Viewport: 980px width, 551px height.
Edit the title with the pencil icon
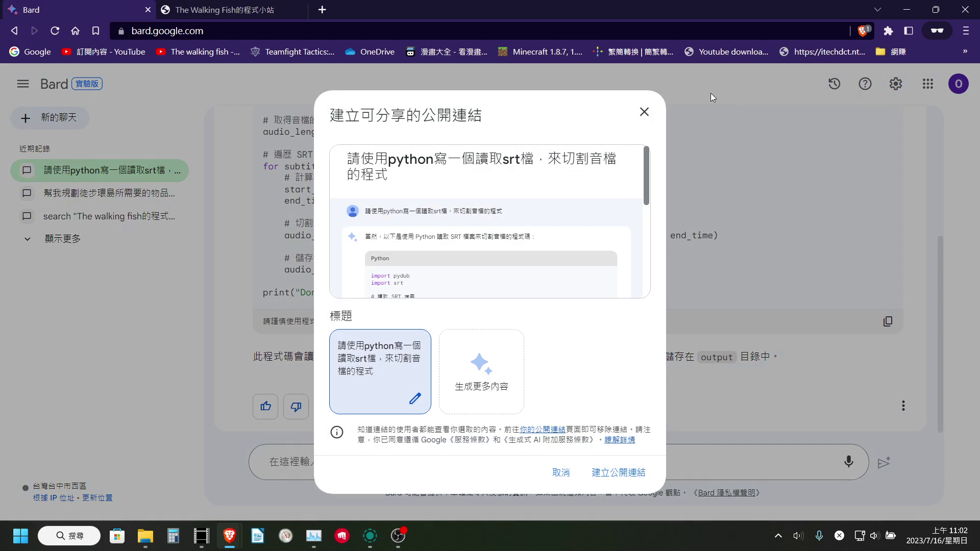(415, 398)
